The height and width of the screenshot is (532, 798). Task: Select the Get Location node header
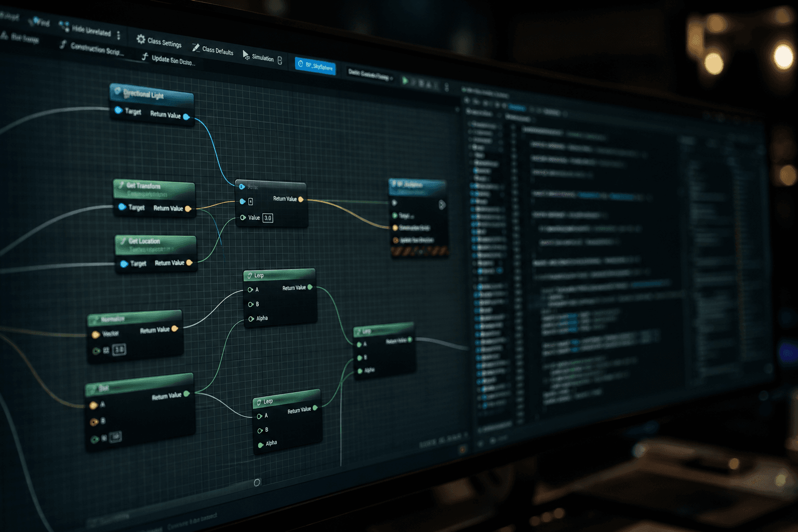(x=156, y=244)
